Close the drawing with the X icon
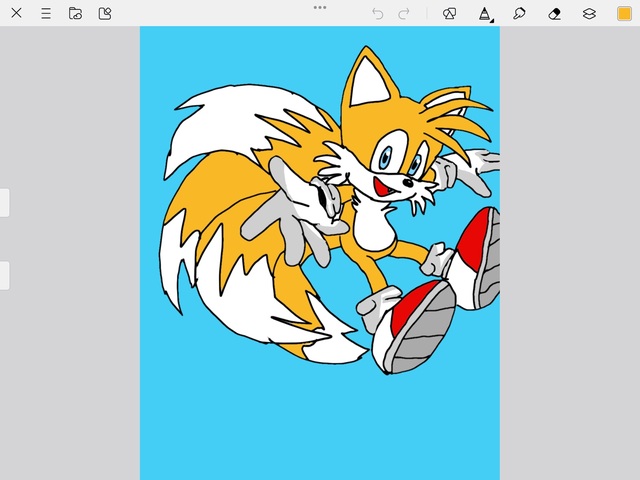This screenshot has height=480, width=640. [16, 13]
